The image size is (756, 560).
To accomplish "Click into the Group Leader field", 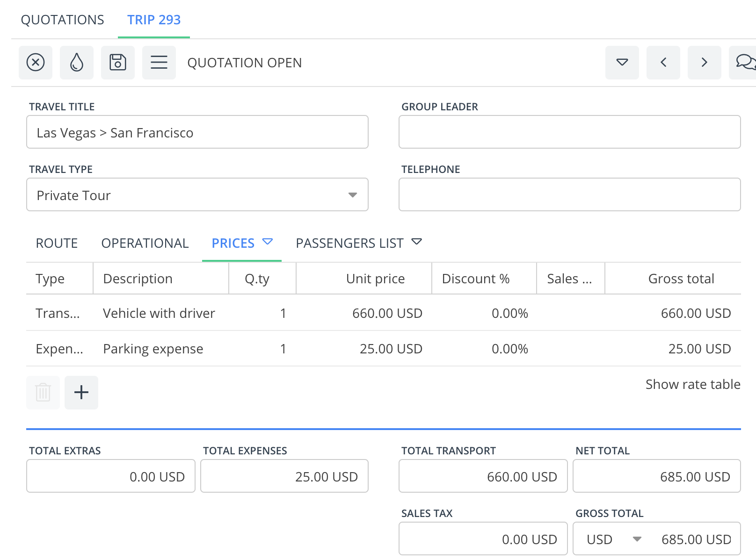I will coord(569,132).
